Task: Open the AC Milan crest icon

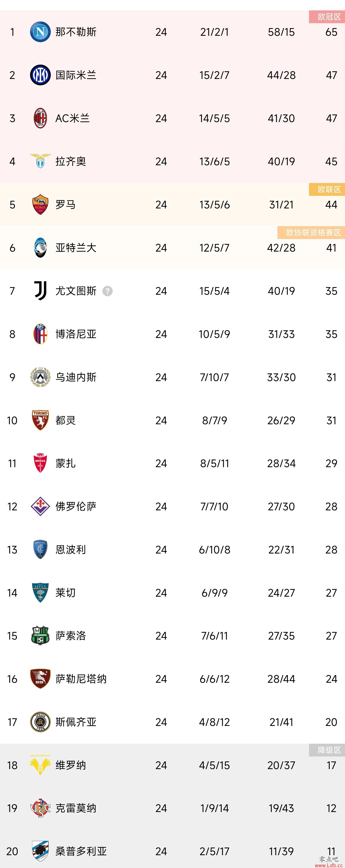Action: pos(40,118)
